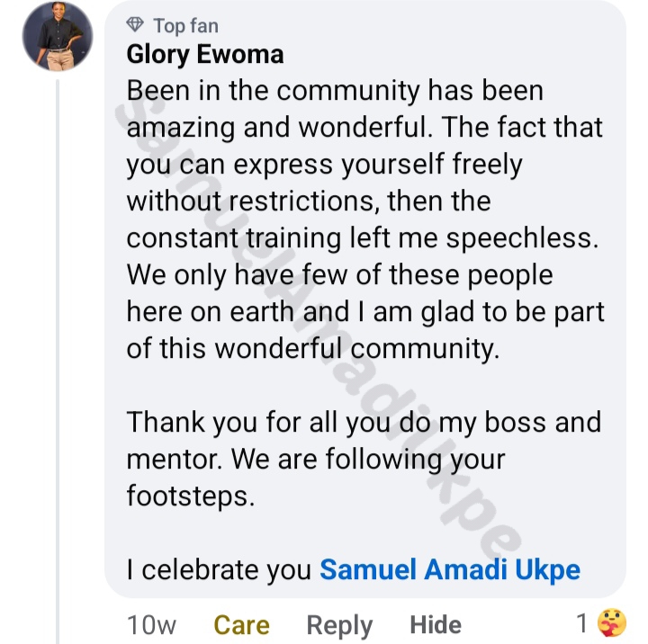React with Care on this comment

pyautogui.click(x=241, y=624)
